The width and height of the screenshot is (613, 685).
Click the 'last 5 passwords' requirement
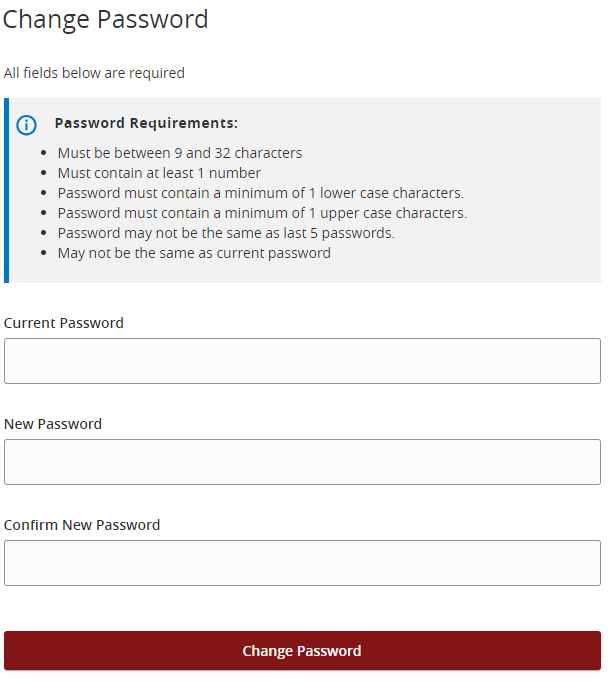226,233
